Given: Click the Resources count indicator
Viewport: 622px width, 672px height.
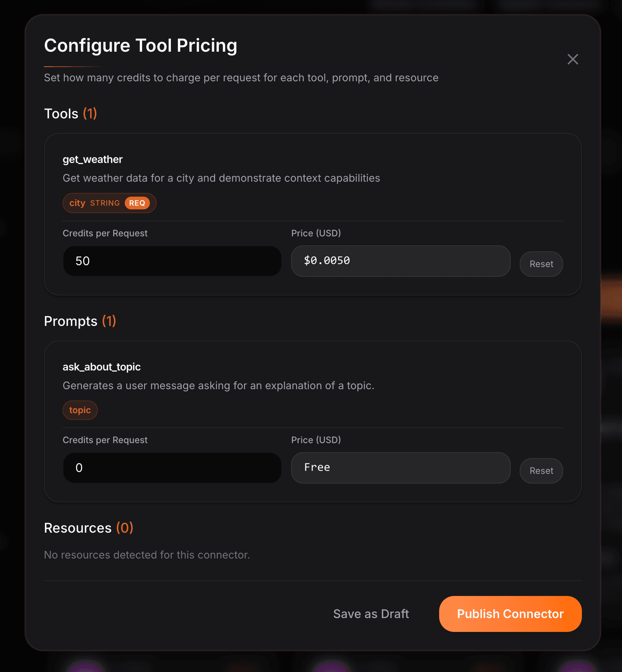Looking at the screenshot, I should point(125,528).
